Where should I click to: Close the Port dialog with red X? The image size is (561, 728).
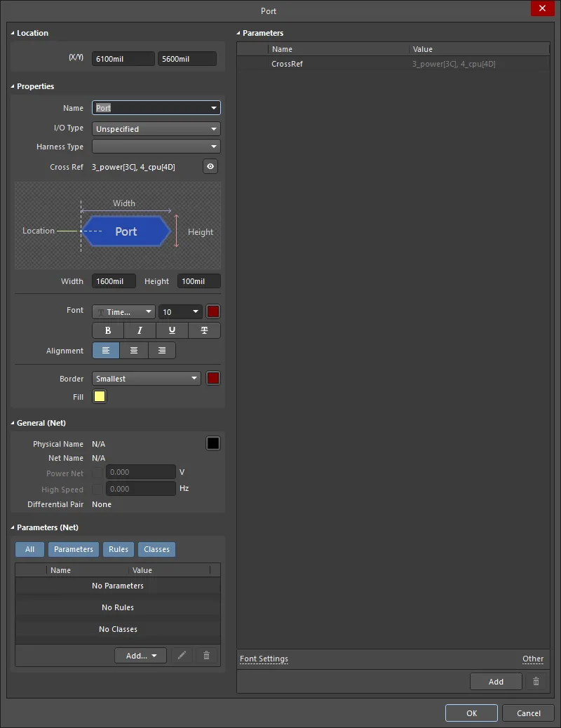pyautogui.click(x=543, y=8)
